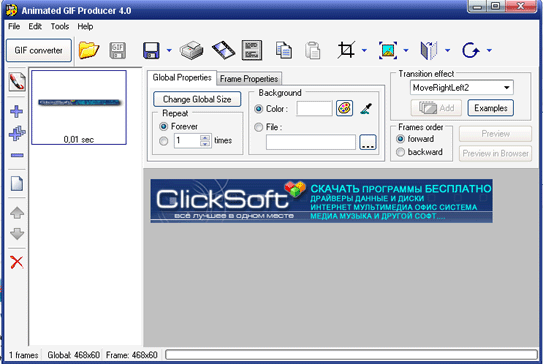Delete frame with the red X icon

(x=17, y=262)
